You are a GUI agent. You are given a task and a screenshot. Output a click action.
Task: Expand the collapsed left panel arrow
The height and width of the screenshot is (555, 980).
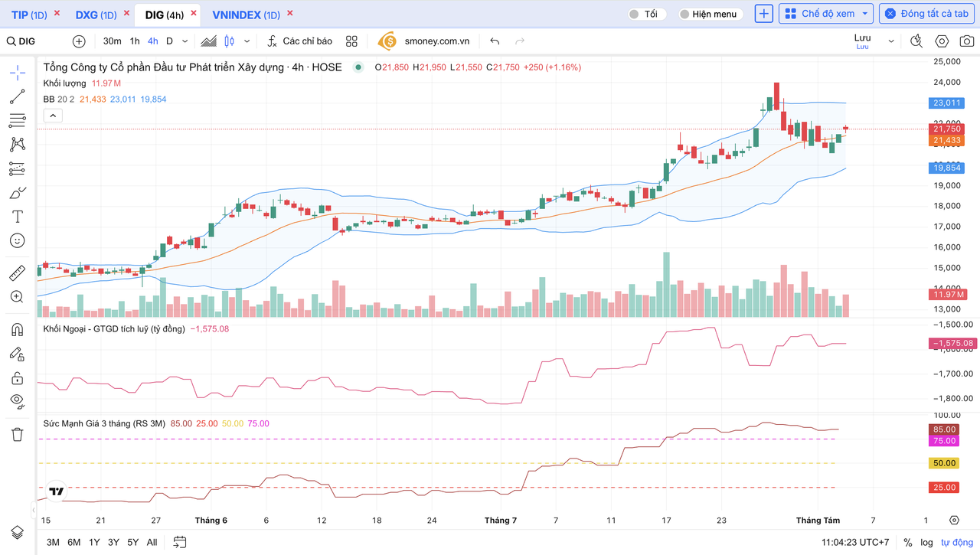(x=33, y=508)
